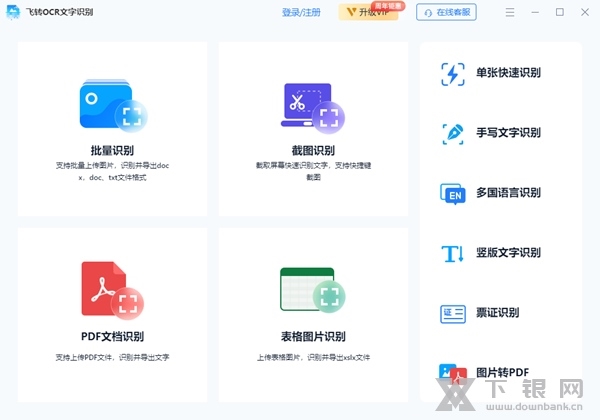
Task: Click the 批量识别 blue picture icon
Action: point(113,105)
